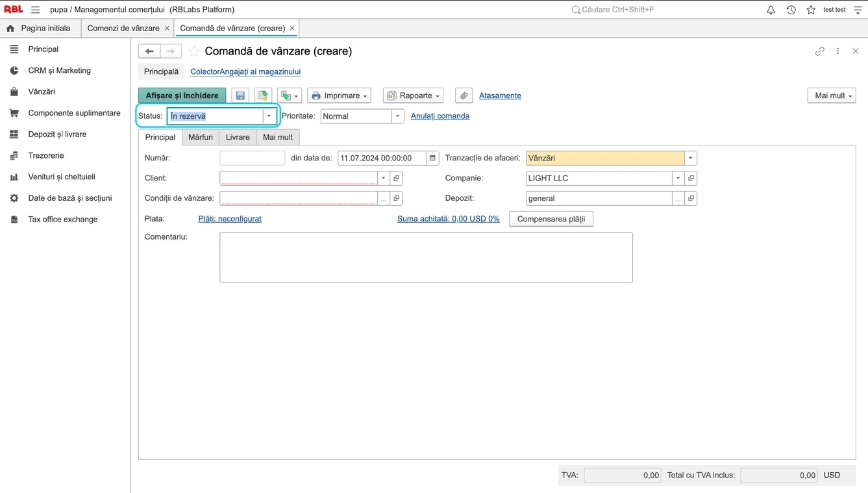Expand the Prioritate dropdown
The width and height of the screenshot is (868, 493).
(x=397, y=116)
